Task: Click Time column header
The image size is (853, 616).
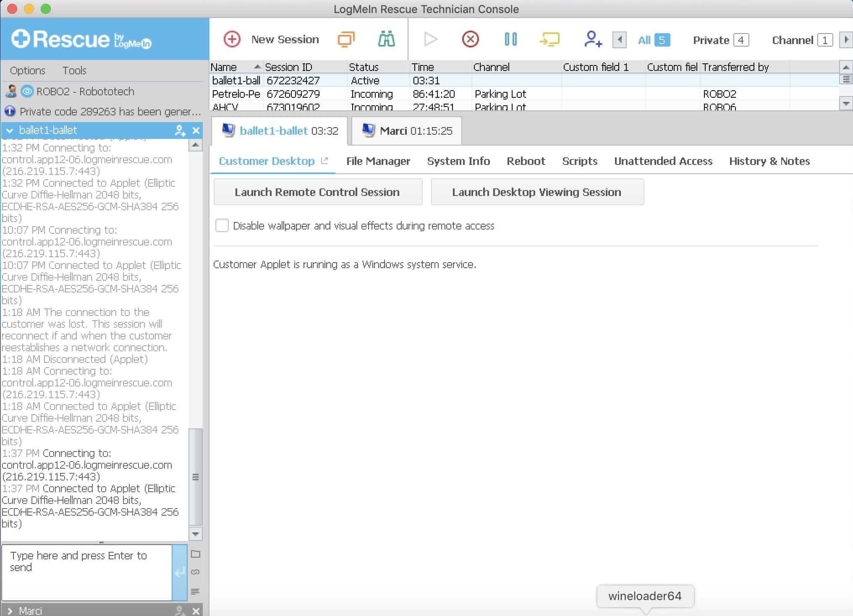Action: tap(440, 67)
